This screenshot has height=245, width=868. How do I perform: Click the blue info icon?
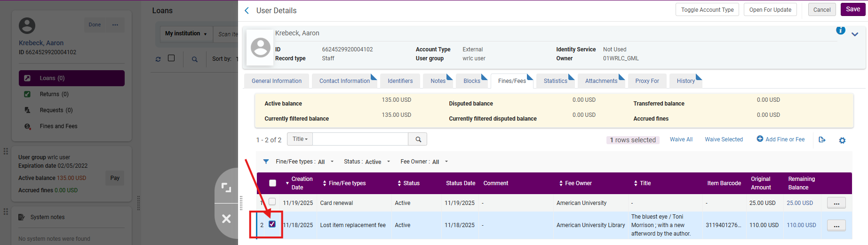click(x=840, y=31)
